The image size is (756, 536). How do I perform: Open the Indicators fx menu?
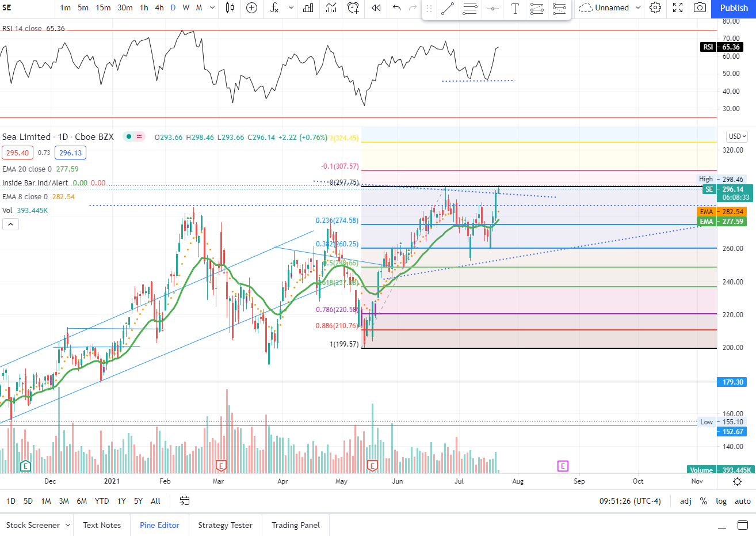274,7
